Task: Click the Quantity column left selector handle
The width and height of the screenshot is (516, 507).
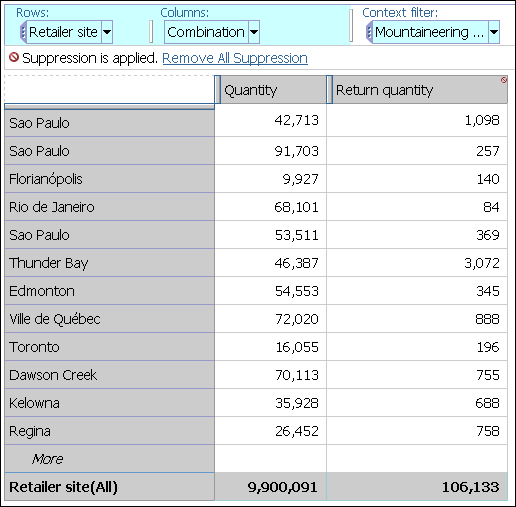Action: tap(217, 89)
